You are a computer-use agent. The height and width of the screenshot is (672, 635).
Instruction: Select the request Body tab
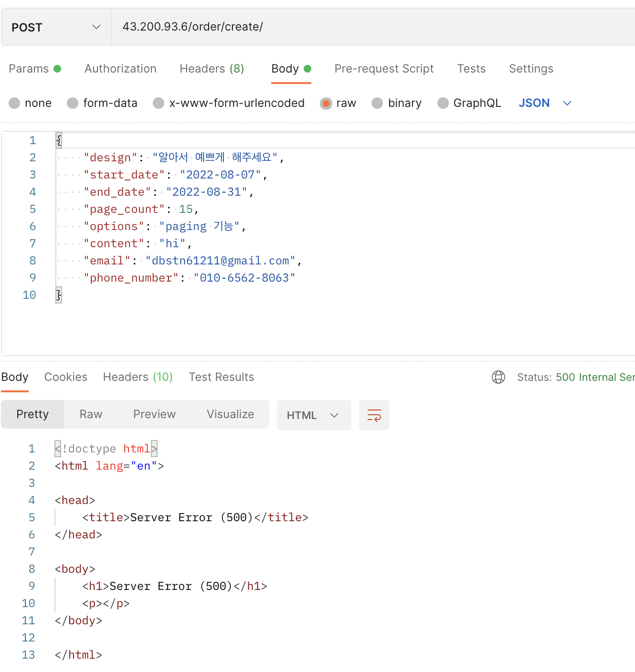pyautogui.click(x=291, y=69)
